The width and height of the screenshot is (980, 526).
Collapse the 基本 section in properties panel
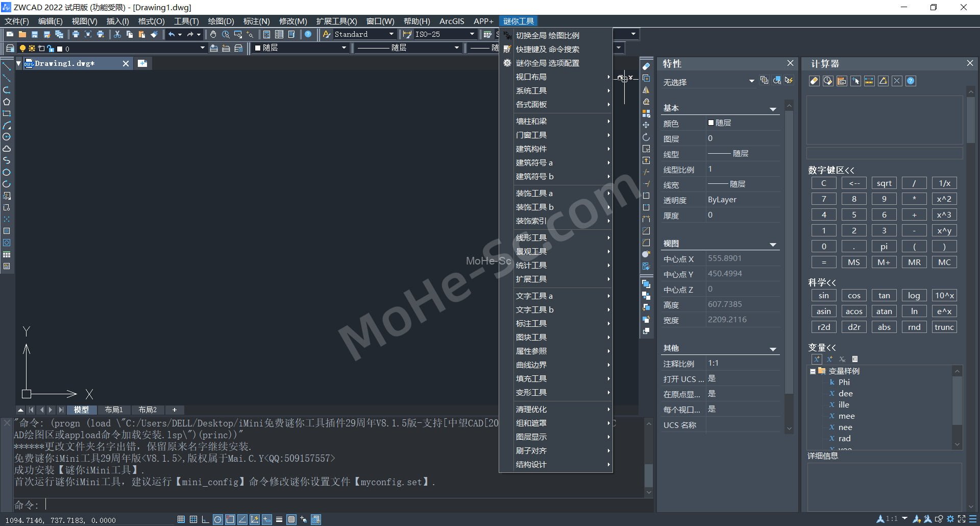click(773, 109)
